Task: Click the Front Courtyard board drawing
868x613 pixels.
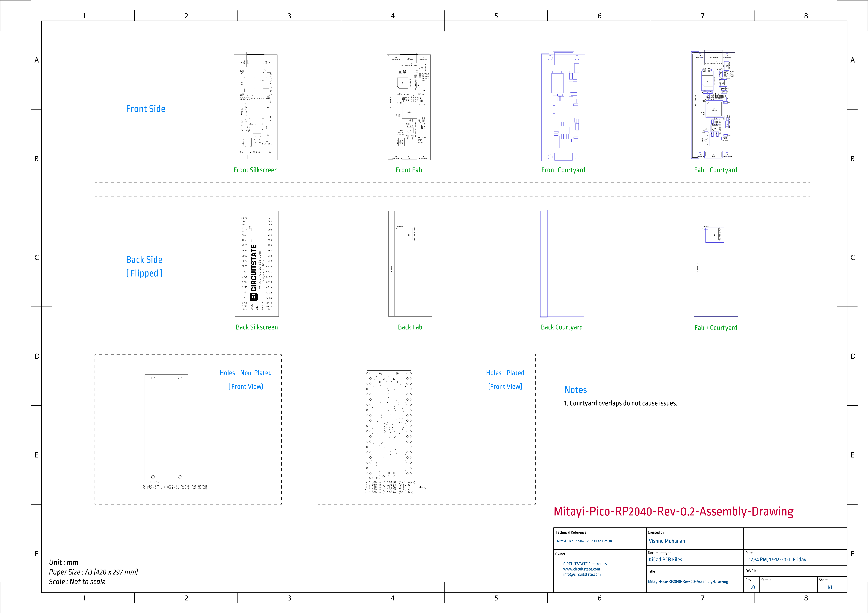Action: pyautogui.click(x=563, y=106)
